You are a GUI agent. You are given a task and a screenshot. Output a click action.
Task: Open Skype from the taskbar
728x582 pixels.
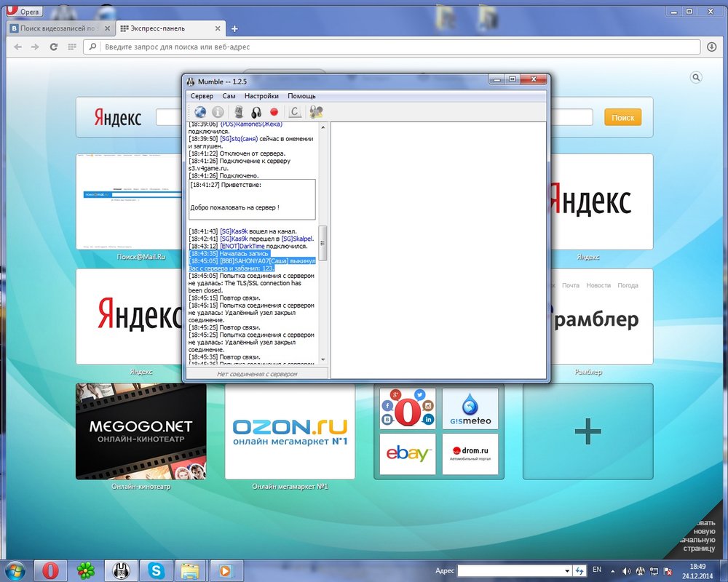(x=155, y=570)
